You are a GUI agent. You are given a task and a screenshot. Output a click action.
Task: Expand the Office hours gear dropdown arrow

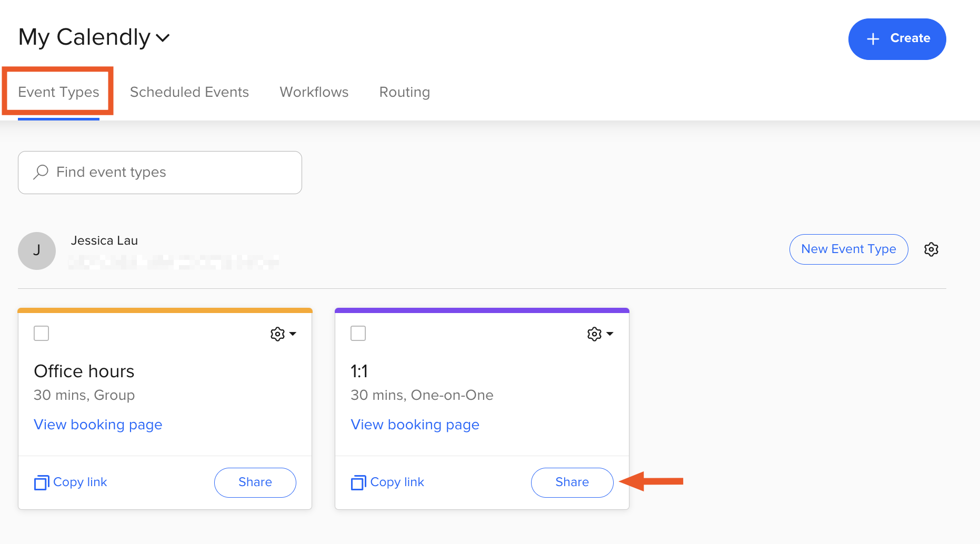click(x=293, y=334)
